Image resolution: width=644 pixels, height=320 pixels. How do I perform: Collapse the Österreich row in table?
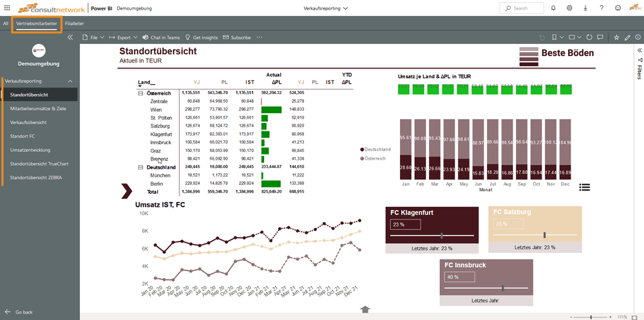(140, 93)
